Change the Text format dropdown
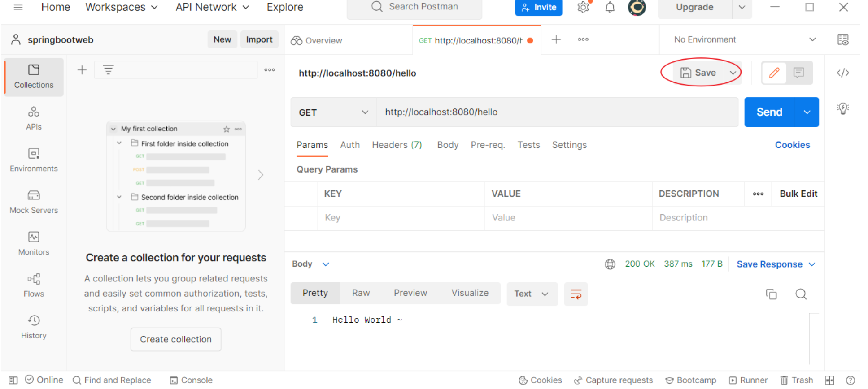 pyautogui.click(x=532, y=294)
